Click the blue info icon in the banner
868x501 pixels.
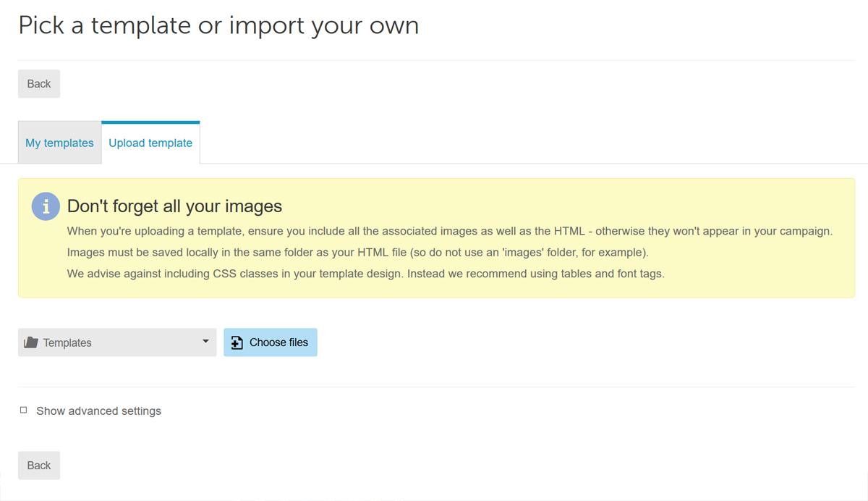46,206
